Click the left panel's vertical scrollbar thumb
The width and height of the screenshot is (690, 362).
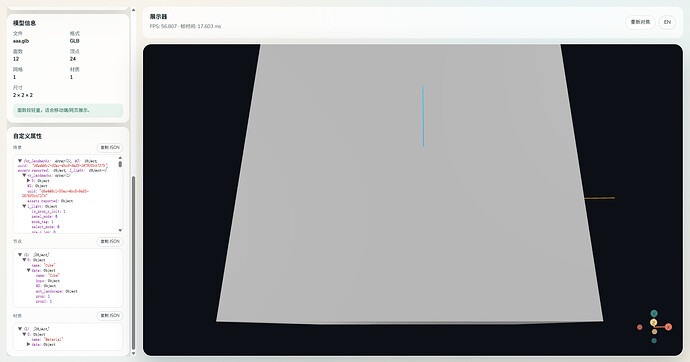pos(133,262)
